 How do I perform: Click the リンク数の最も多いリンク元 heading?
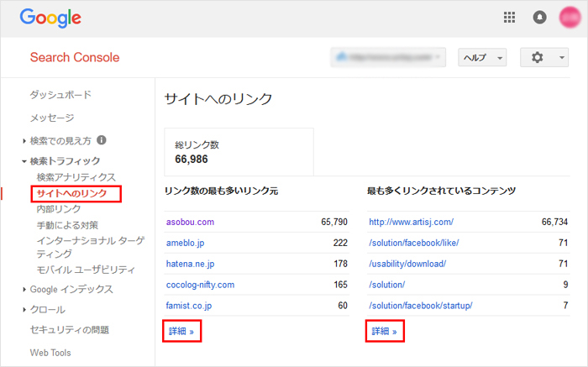coord(221,191)
